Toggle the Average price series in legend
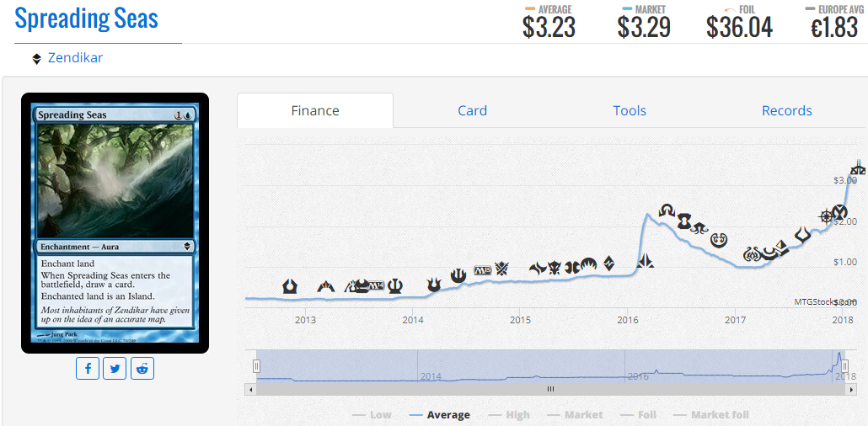 [x=440, y=415]
